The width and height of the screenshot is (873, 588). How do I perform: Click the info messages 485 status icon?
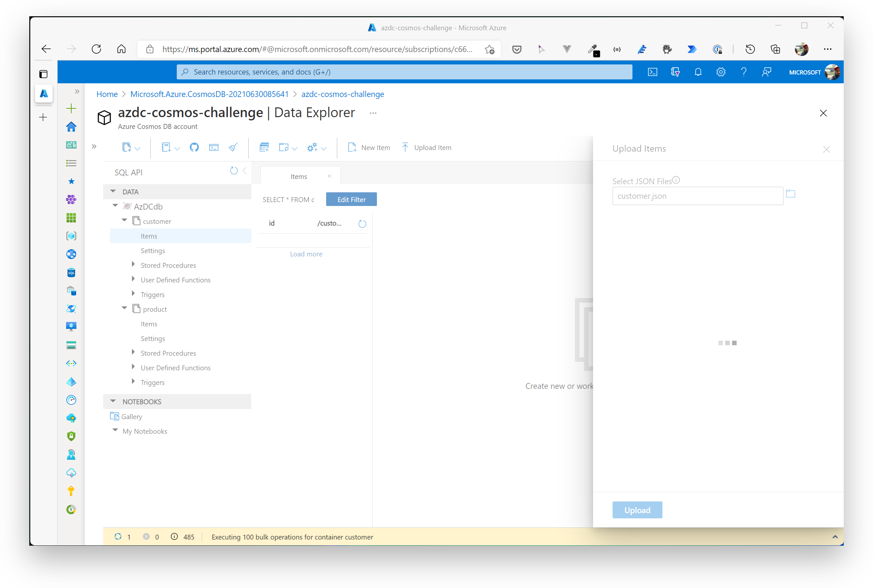pos(174,537)
